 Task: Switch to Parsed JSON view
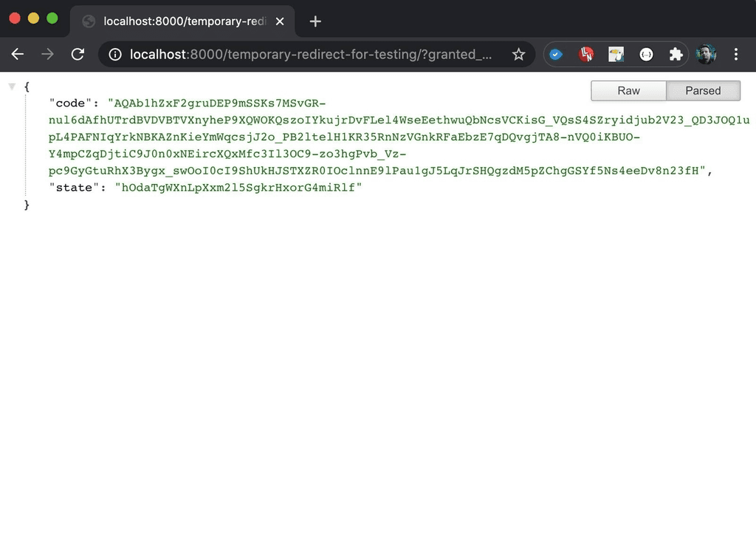pyautogui.click(x=703, y=90)
